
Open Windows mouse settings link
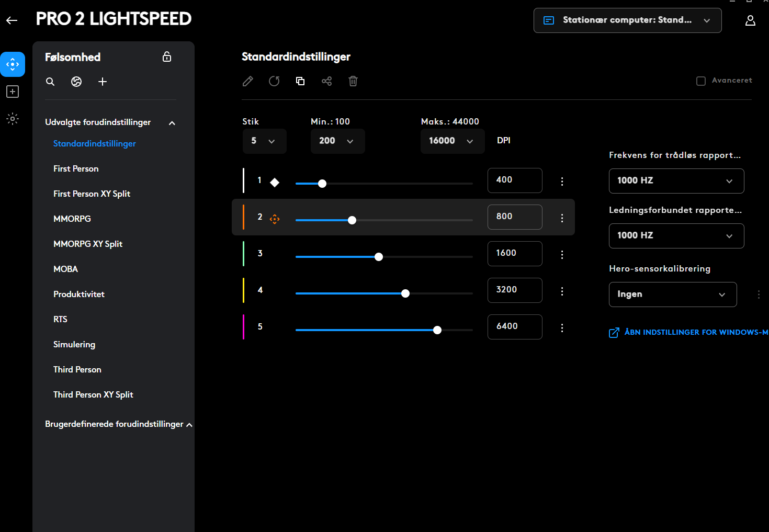689,332
